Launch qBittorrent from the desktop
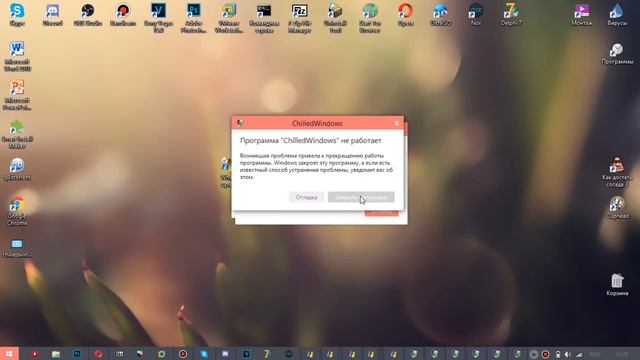640x360 pixels. click(x=17, y=169)
